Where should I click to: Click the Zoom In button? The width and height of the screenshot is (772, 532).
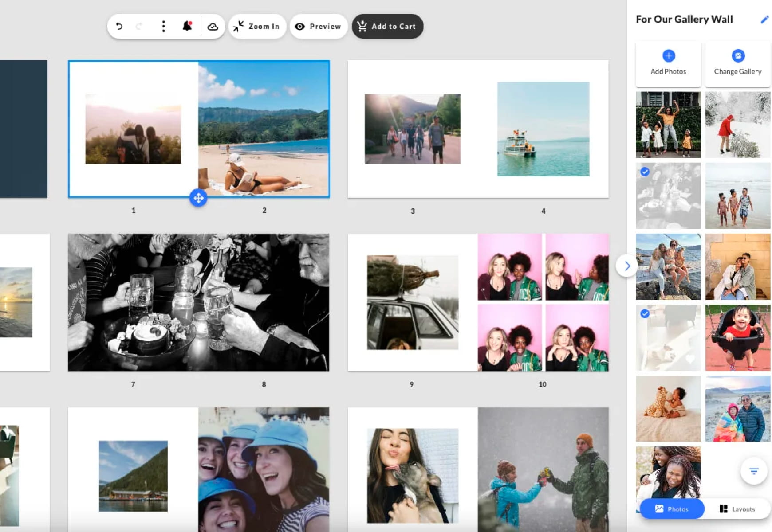pos(257,27)
